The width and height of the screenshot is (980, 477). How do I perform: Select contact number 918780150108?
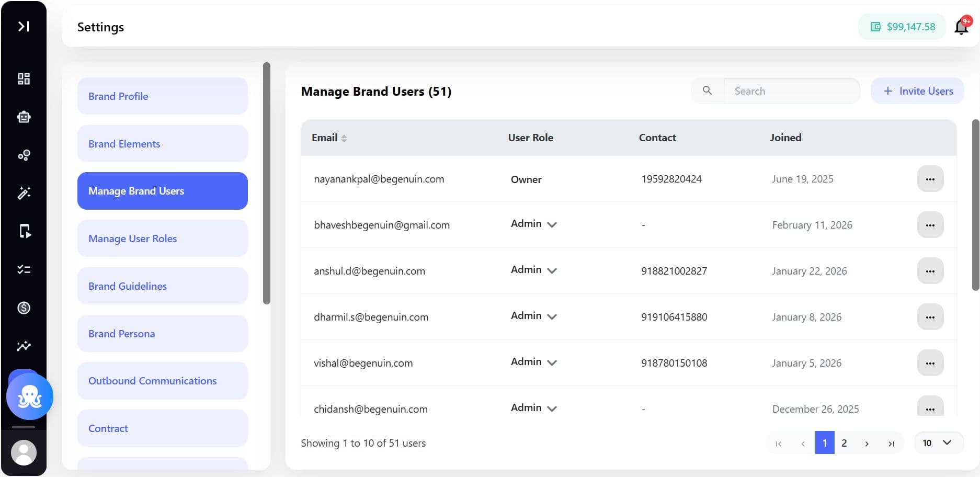point(674,363)
